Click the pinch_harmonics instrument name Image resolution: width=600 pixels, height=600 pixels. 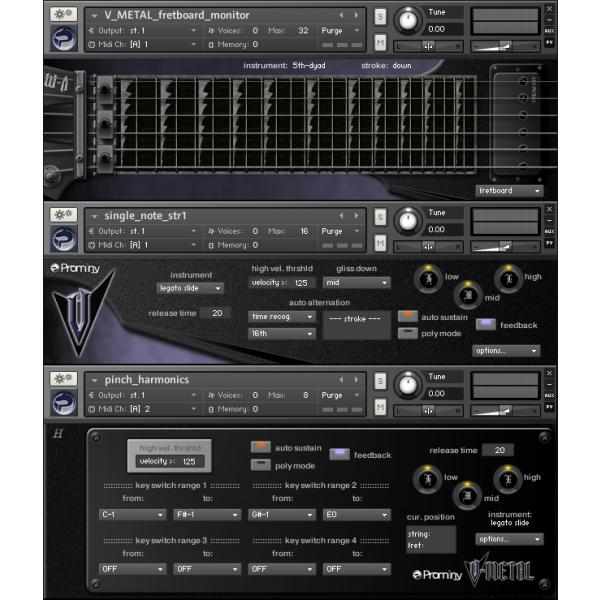[140, 380]
